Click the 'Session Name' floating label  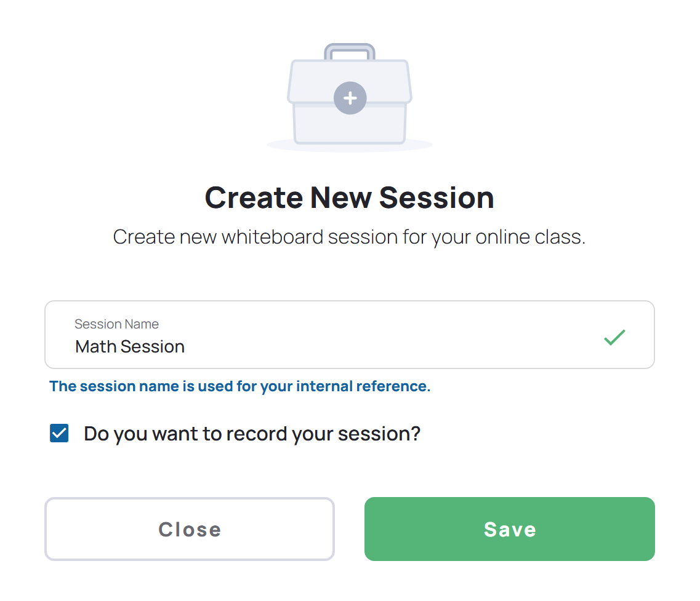pos(116,324)
